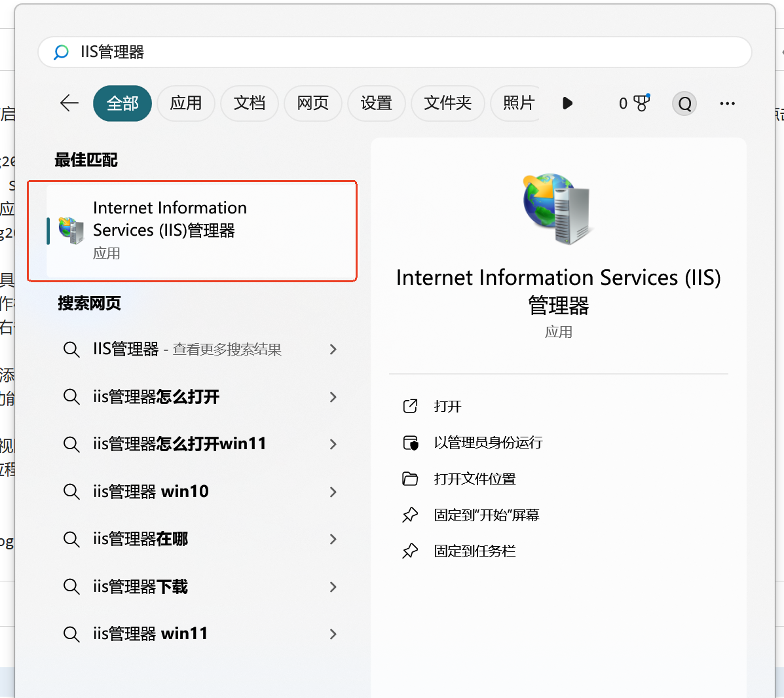Expand chevron for iis管理器 win11
Image resolution: width=784 pixels, height=698 pixels.
coord(333,634)
